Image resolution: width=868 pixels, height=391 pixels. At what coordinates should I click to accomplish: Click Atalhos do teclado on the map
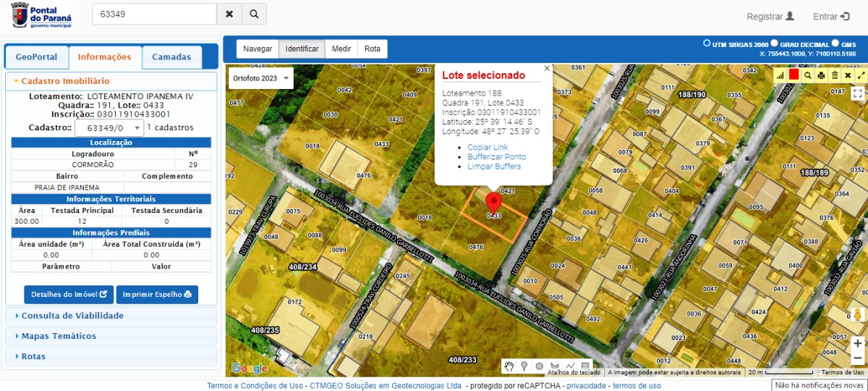click(574, 372)
